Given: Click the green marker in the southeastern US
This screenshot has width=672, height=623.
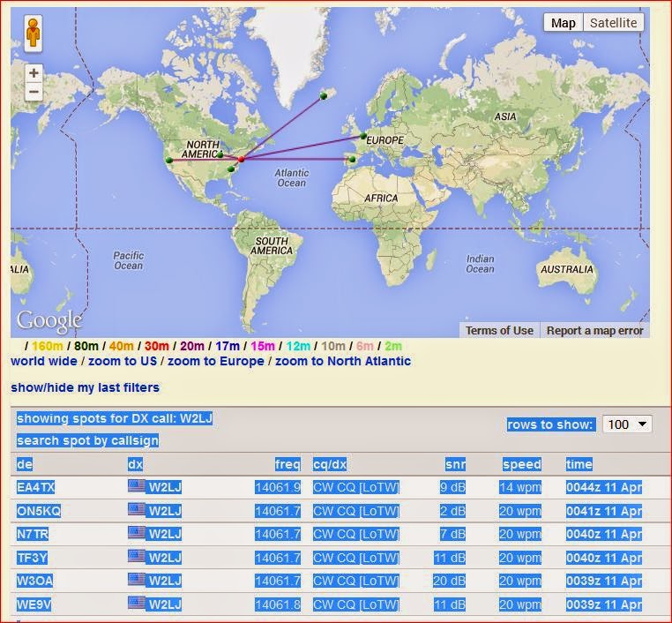Looking at the screenshot, I should pos(231,169).
